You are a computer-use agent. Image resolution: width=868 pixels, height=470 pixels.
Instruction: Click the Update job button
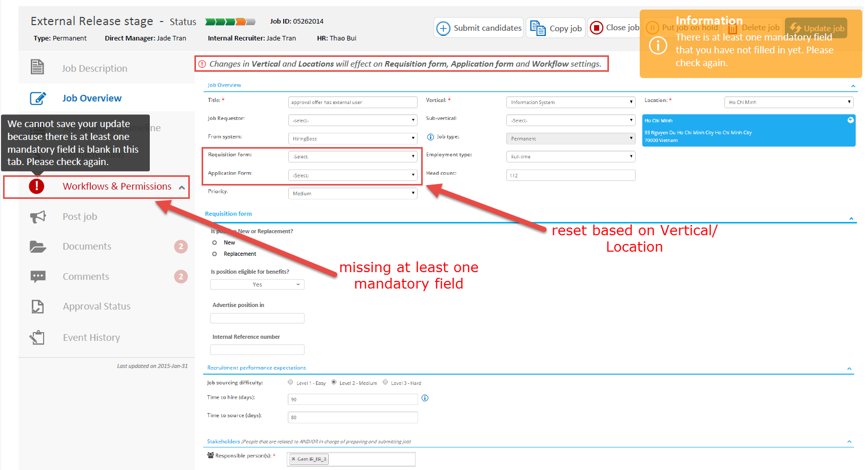pos(816,28)
